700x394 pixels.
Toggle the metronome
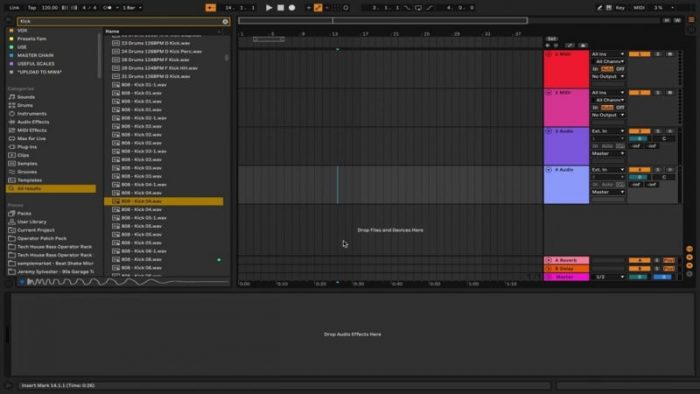pos(108,8)
